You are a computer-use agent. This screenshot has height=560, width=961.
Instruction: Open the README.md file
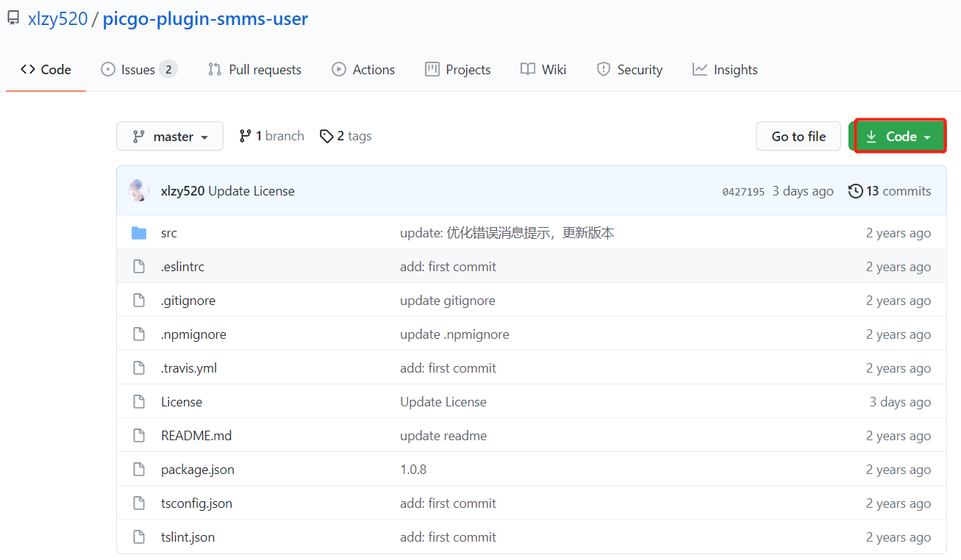coord(196,436)
